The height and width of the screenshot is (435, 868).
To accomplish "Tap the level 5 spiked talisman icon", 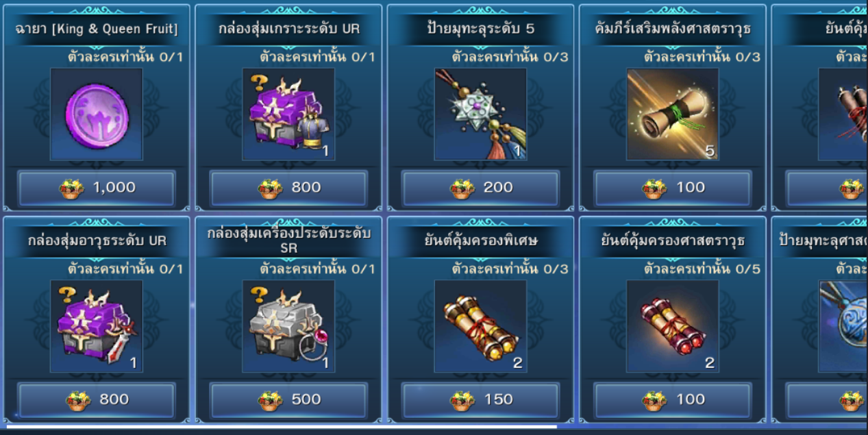I will [x=480, y=114].
